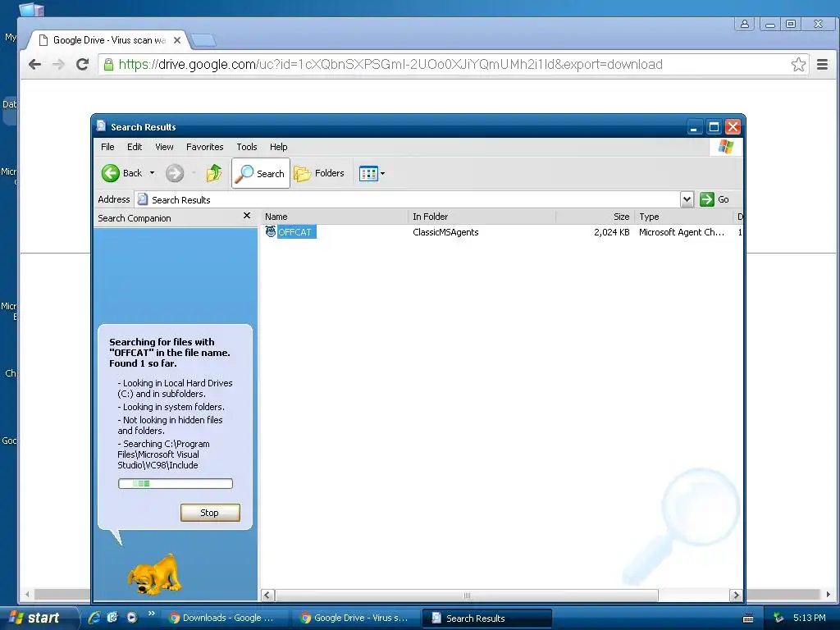The height and width of the screenshot is (630, 840).
Task: Close the Search Companion pane
Action: tap(247, 216)
